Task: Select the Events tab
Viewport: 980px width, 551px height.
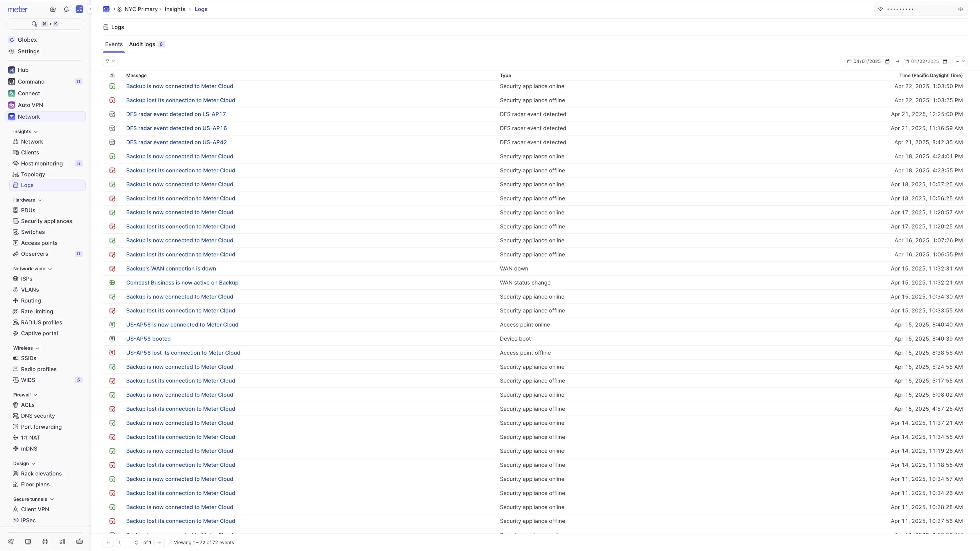Action: (114, 44)
